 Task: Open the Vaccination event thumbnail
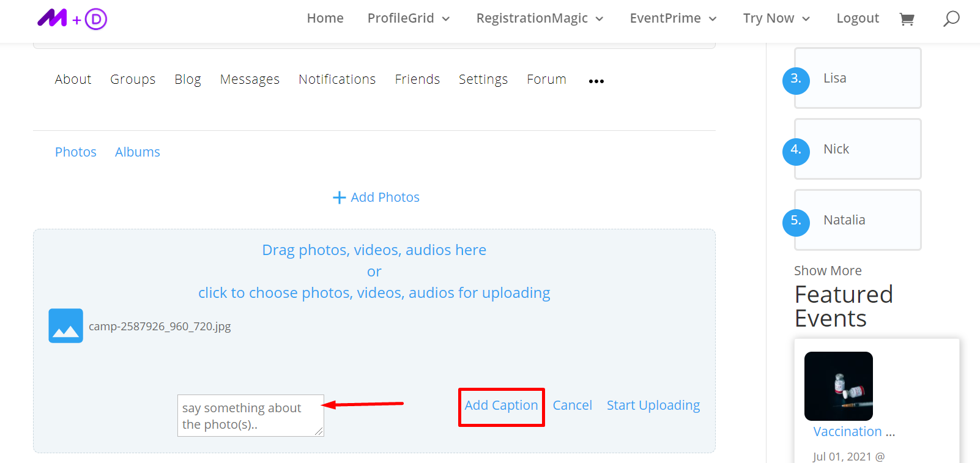coord(839,386)
